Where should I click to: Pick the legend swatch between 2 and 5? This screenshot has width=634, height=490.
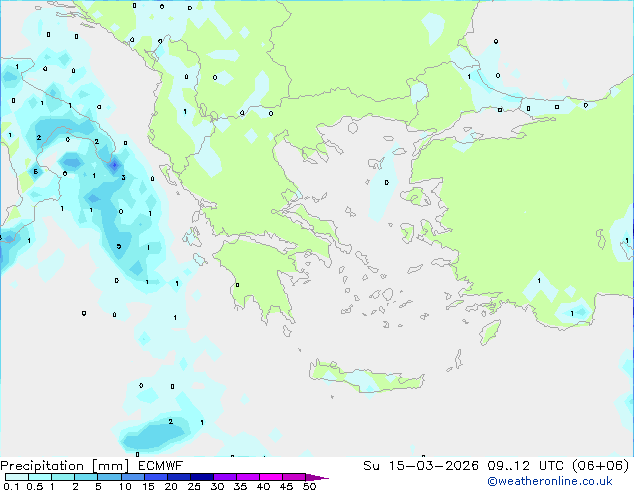pyautogui.click(x=86, y=477)
